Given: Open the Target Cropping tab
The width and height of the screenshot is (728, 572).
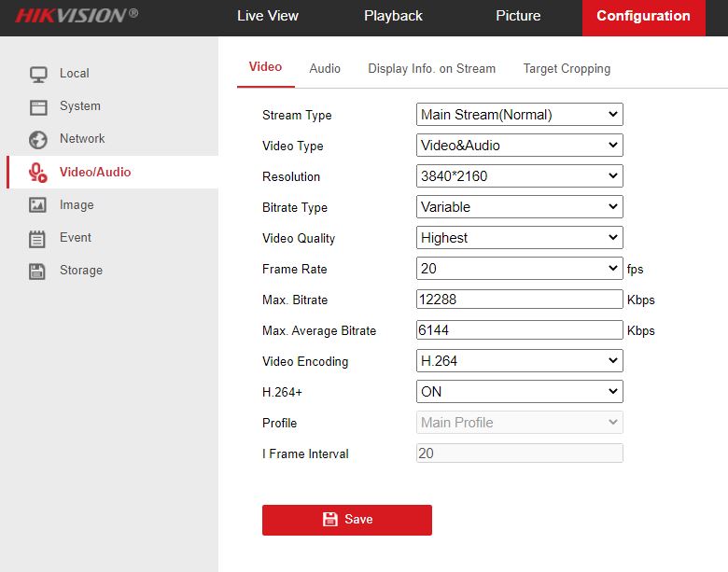Looking at the screenshot, I should [x=567, y=68].
